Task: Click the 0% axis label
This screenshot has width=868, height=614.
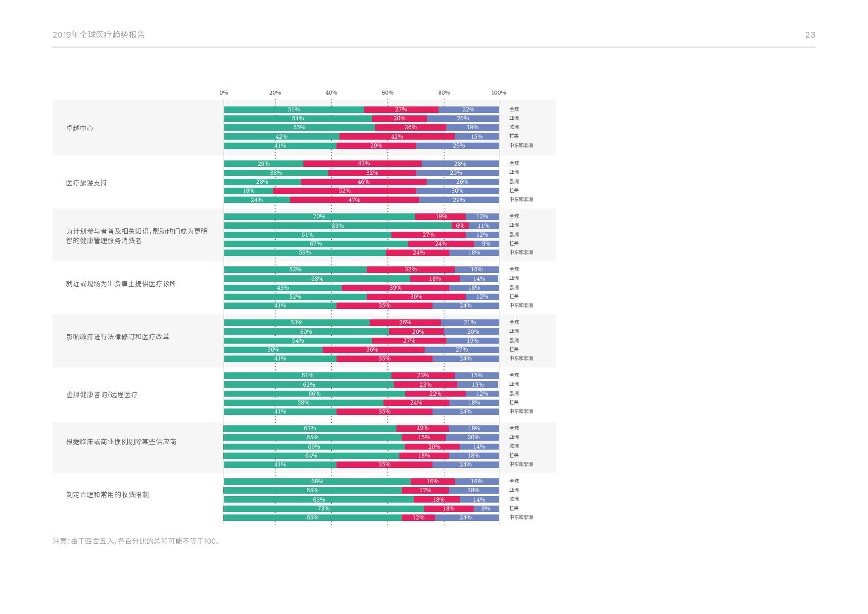Action: 224,93
